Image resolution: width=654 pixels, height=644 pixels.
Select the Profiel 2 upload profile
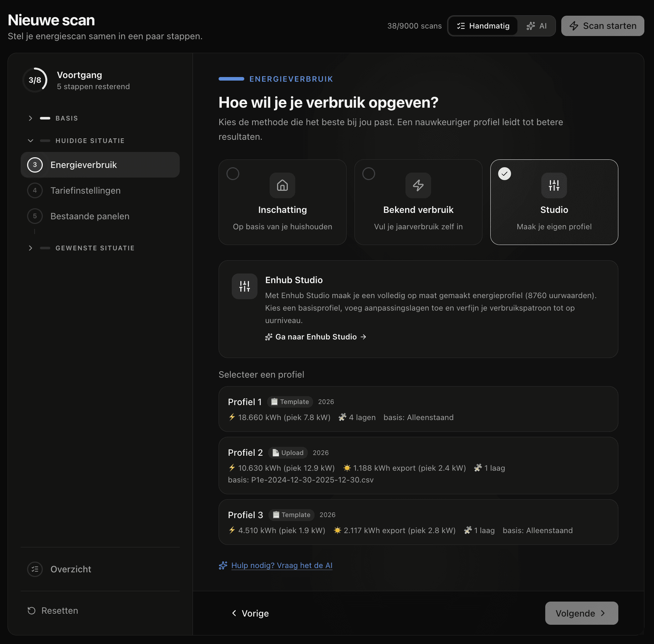click(x=419, y=466)
